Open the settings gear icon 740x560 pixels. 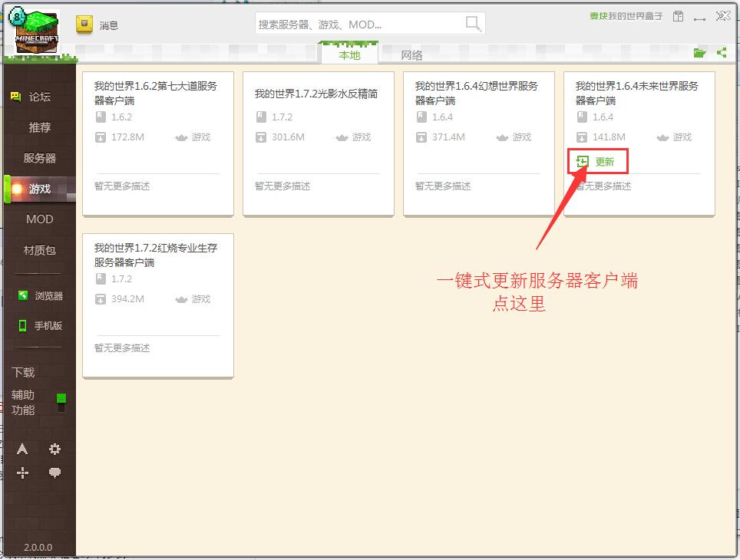(x=55, y=449)
